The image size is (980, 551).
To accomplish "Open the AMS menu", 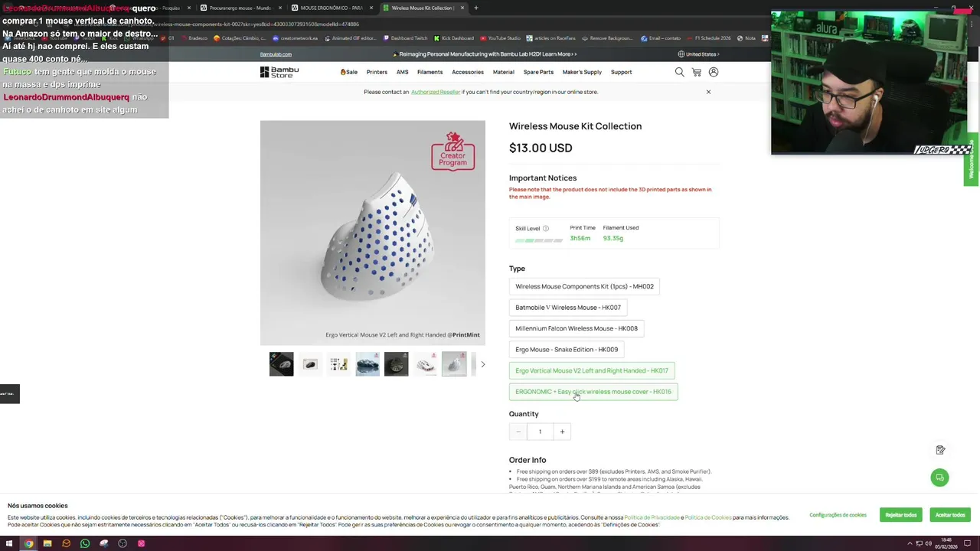I will (x=403, y=72).
